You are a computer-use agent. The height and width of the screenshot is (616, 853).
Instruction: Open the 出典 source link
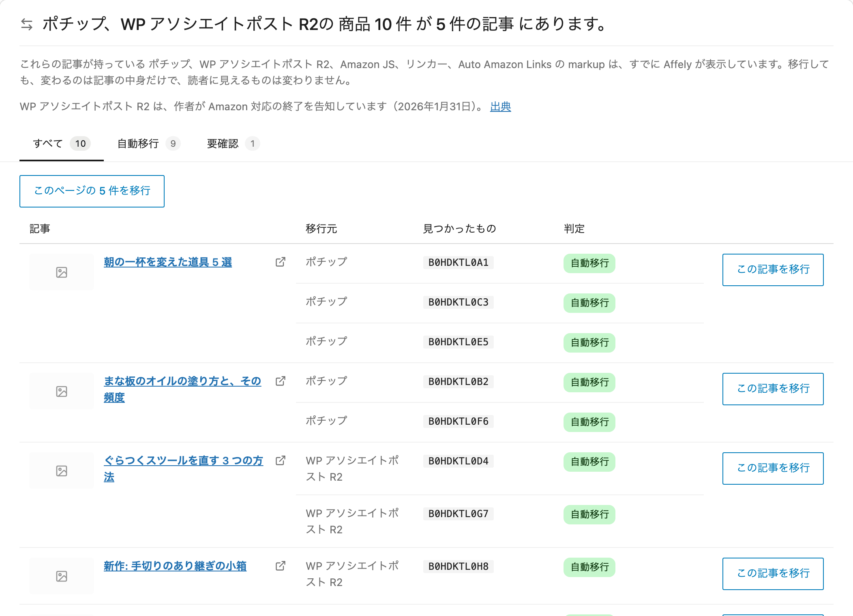[500, 107]
